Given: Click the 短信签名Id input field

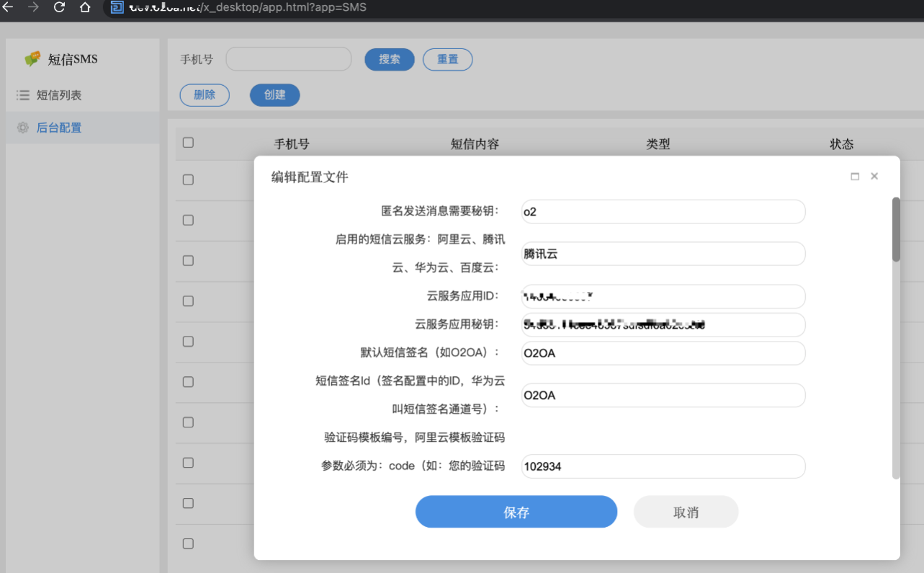Looking at the screenshot, I should (x=663, y=395).
